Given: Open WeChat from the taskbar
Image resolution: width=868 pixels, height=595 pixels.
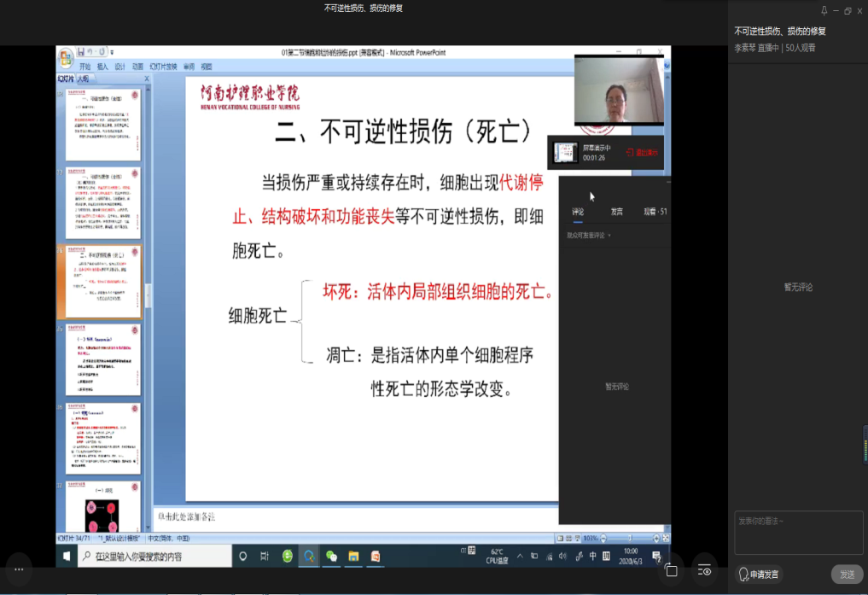Looking at the screenshot, I should point(331,556).
